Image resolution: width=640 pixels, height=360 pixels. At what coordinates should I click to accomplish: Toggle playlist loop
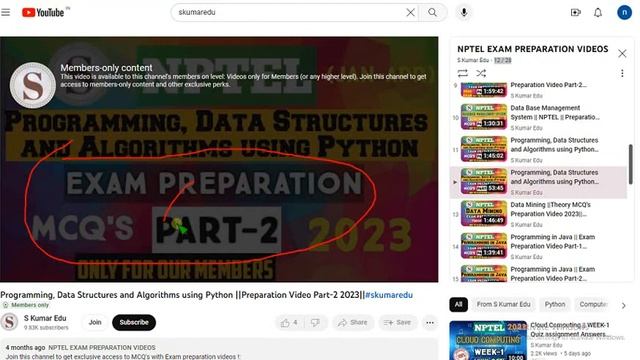coord(462,73)
